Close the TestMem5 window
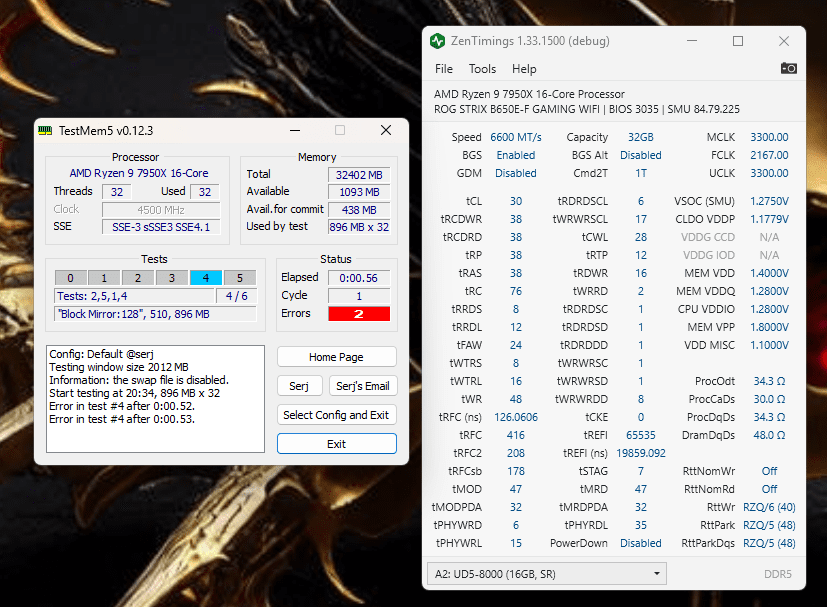Viewport: 827px width, 607px height. (x=386, y=130)
